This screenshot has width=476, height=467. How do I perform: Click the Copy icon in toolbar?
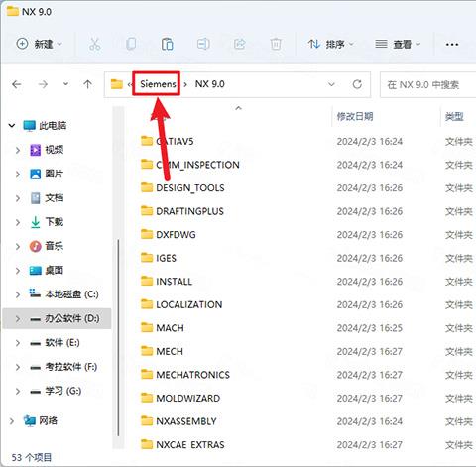131,44
